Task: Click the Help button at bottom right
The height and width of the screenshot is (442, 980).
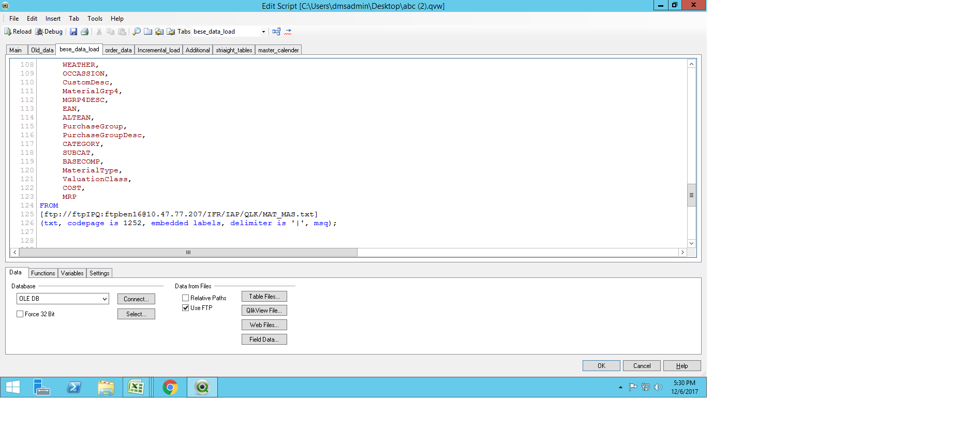Action: (x=682, y=366)
